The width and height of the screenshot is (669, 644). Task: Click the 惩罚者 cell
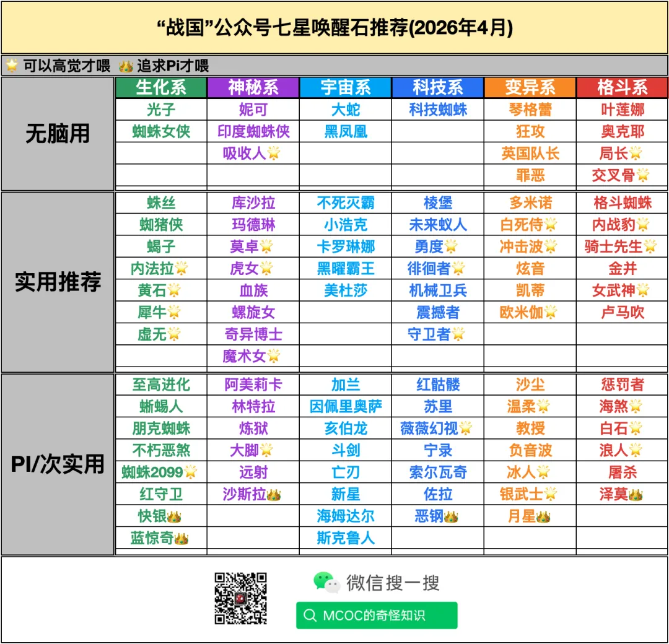tap(622, 385)
